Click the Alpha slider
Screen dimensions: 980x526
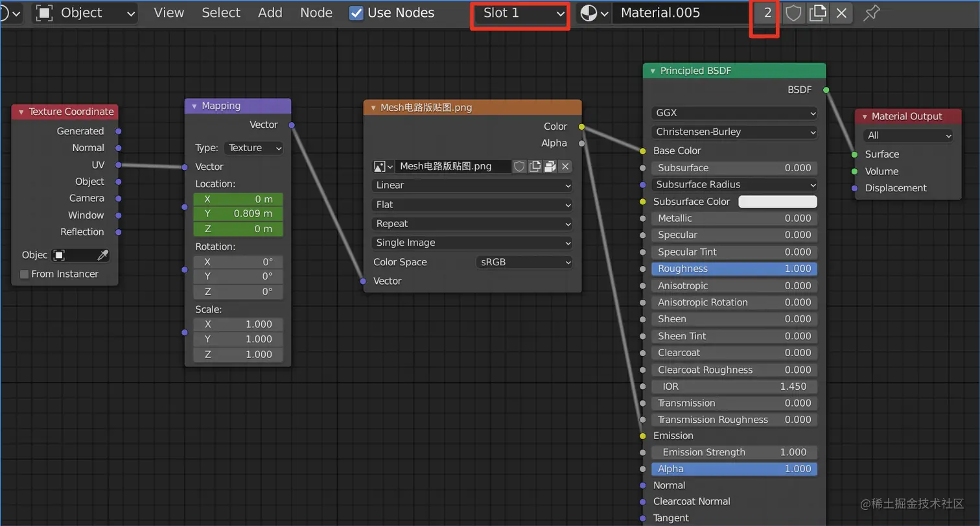tap(734, 469)
